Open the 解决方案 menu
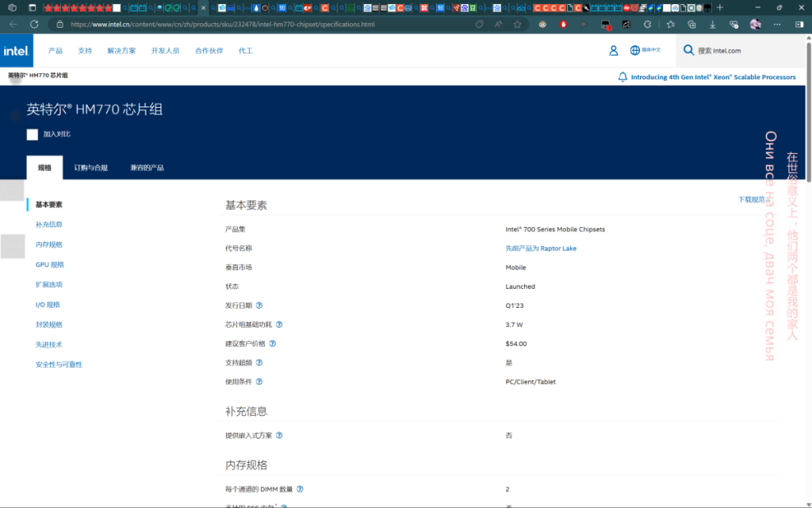This screenshot has height=508, width=812. [x=121, y=51]
